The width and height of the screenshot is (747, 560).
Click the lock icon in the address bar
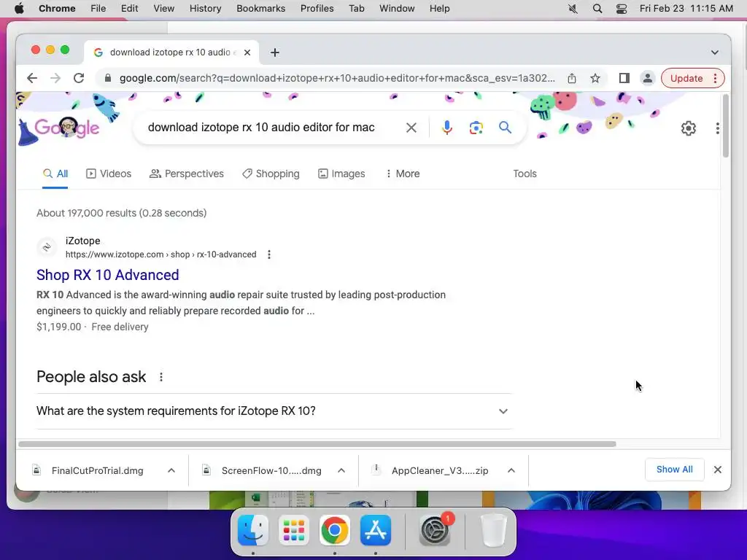108,78
